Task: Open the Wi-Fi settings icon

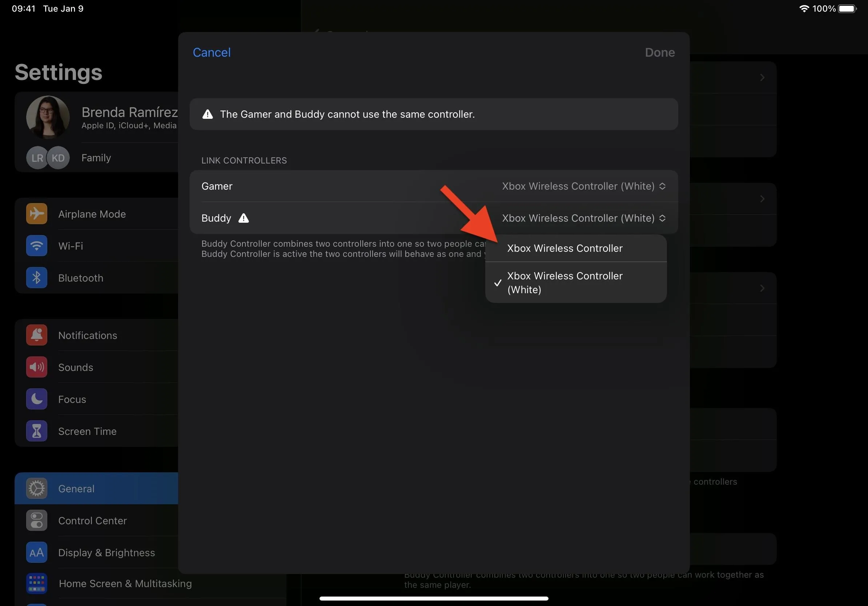Action: point(37,246)
